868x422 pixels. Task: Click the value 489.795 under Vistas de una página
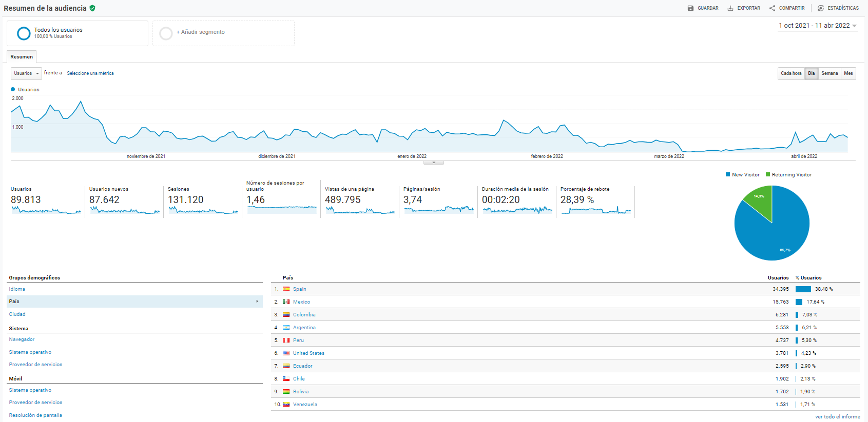pyautogui.click(x=343, y=200)
